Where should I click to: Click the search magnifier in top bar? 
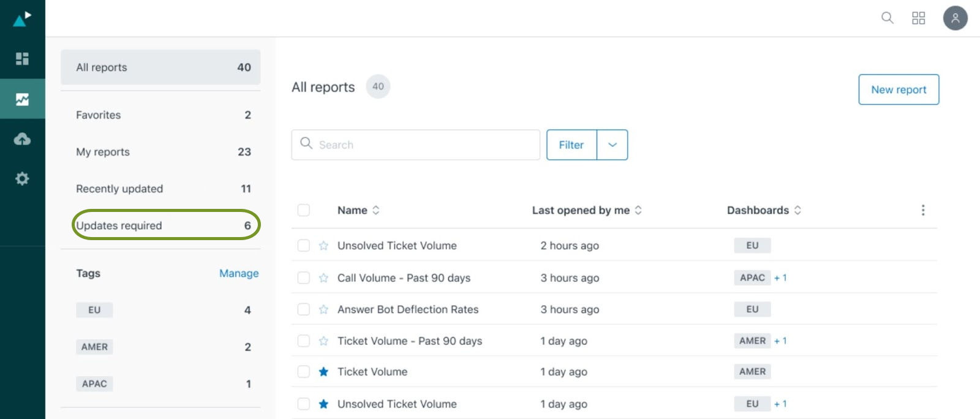pyautogui.click(x=887, y=18)
